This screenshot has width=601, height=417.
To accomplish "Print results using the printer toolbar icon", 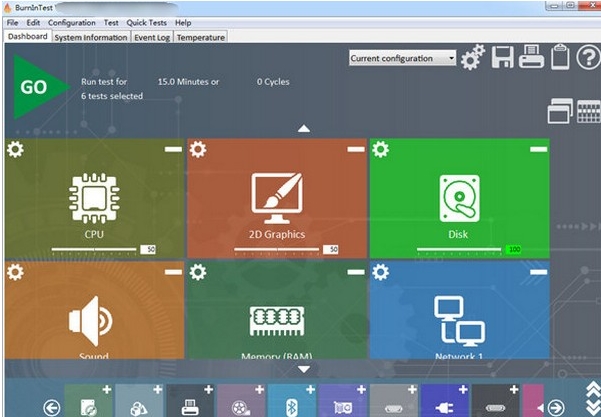I will [x=531, y=57].
